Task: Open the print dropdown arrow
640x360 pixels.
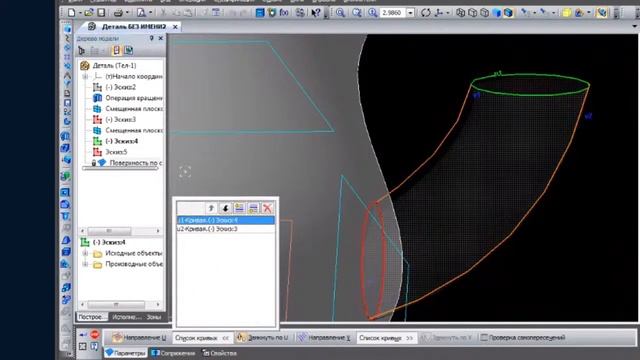Action: (x=127, y=13)
